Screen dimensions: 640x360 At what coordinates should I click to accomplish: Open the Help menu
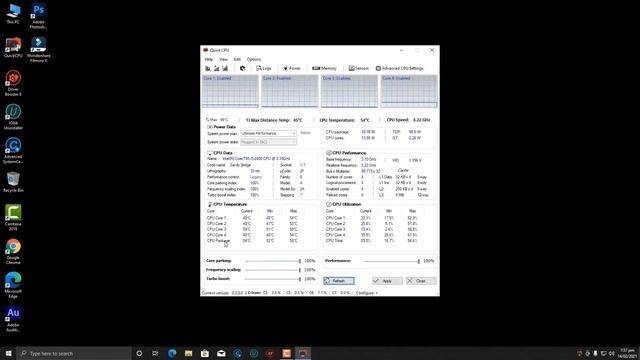point(209,59)
